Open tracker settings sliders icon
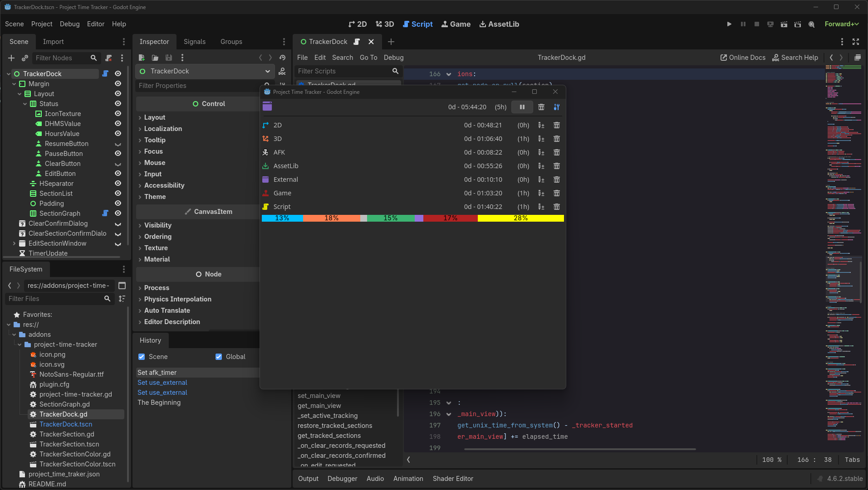Screen dimensions: 868x490 tap(557, 107)
